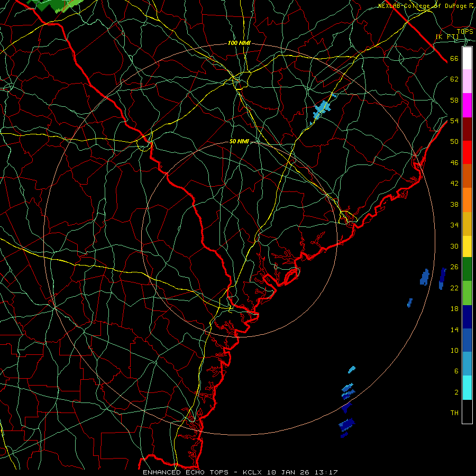Image resolution: width=476 pixels, height=476 pixels.
Task: Click the legend value 14
Action: point(454,329)
